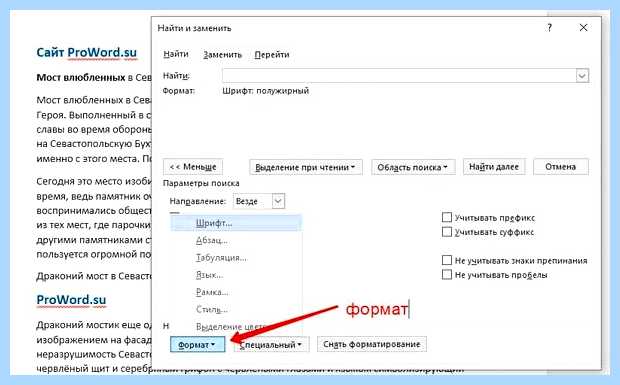The height and width of the screenshot is (385, 620).
Task: Click the help question mark in dialog title
Action: (549, 28)
